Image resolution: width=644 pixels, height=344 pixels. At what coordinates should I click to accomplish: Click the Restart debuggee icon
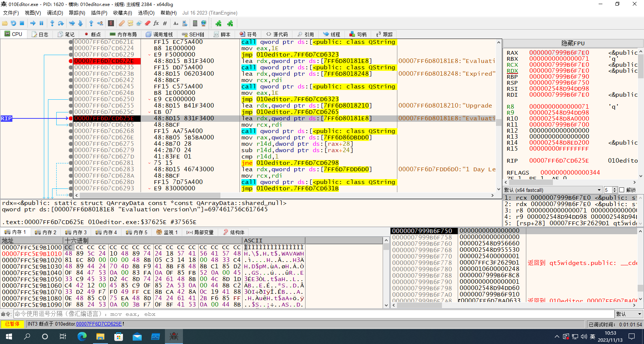click(13, 23)
